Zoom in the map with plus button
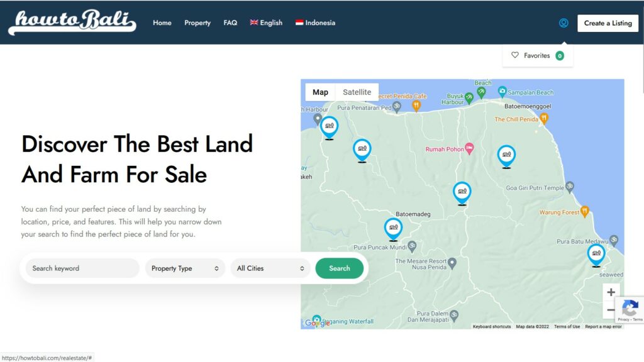The width and height of the screenshot is (644, 362). 611,292
